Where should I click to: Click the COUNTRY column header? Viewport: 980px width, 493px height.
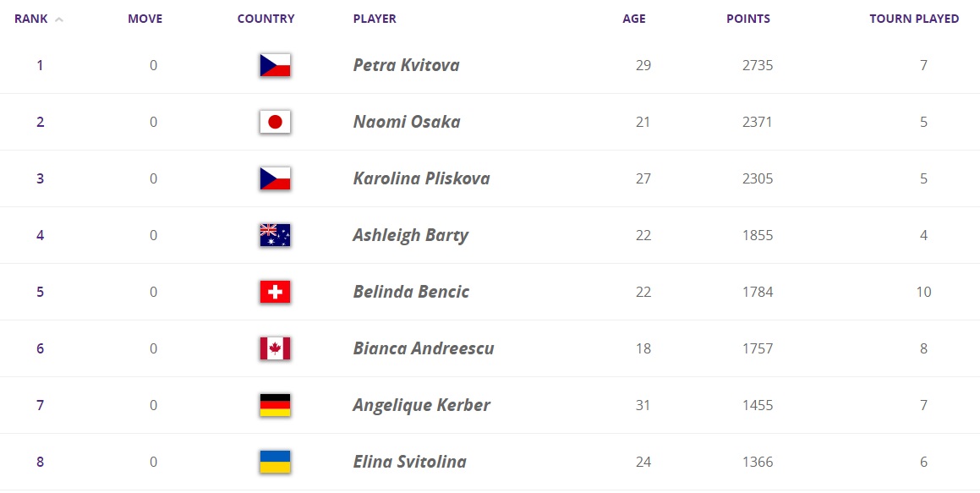[x=266, y=19]
